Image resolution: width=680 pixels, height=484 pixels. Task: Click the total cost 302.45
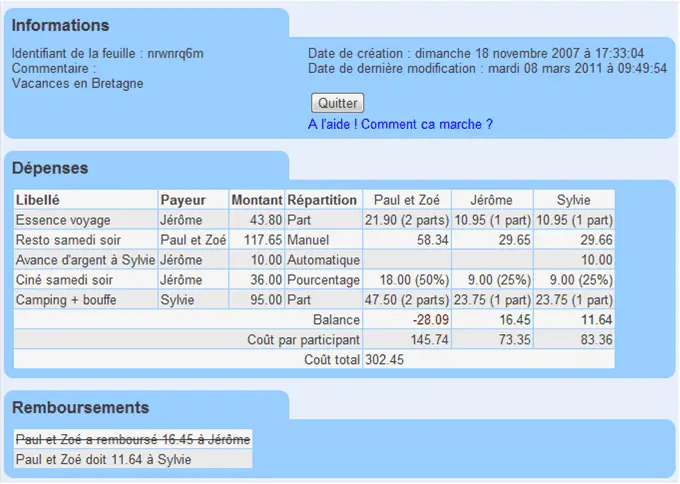pyautogui.click(x=384, y=360)
